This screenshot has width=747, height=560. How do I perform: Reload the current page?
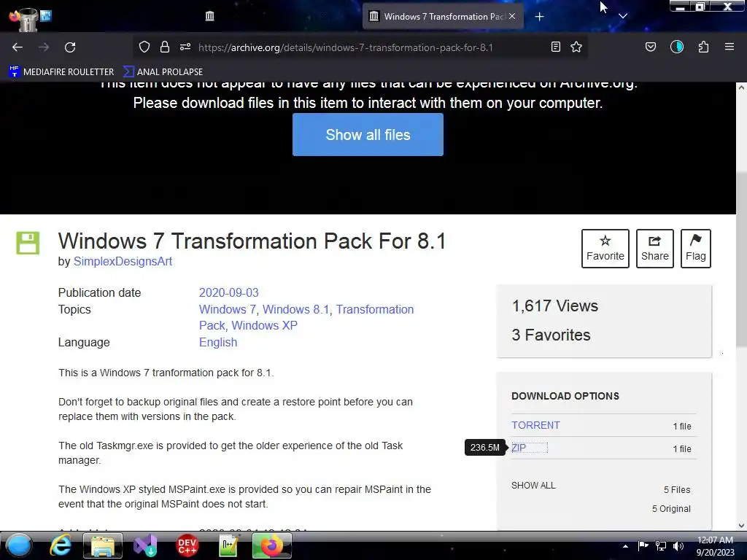pyautogui.click(x=70, y=47)
